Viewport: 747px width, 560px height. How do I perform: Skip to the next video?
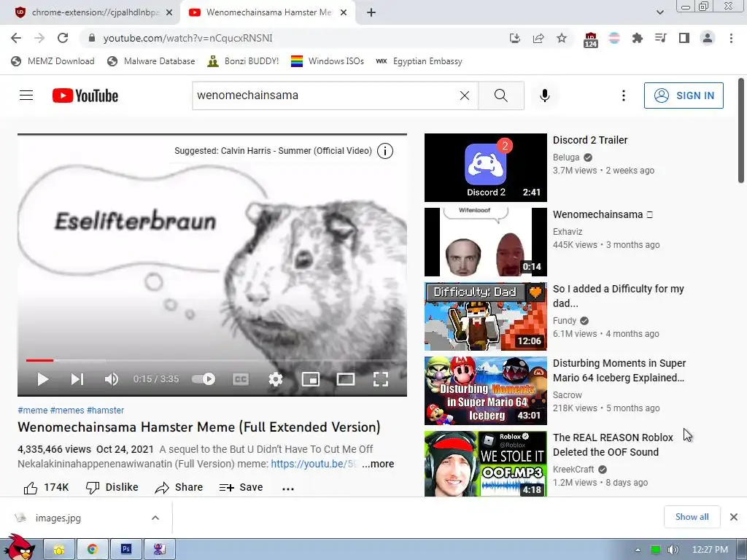tap(77, 379)
